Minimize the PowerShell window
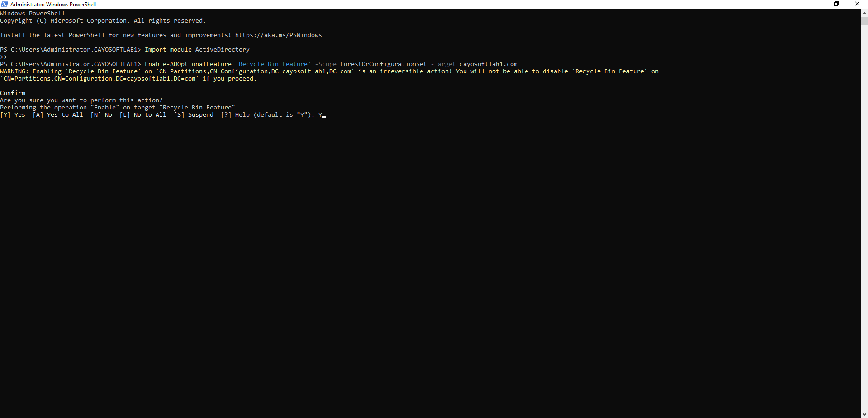This screenshot has height=418, width=868. (816, 4)
